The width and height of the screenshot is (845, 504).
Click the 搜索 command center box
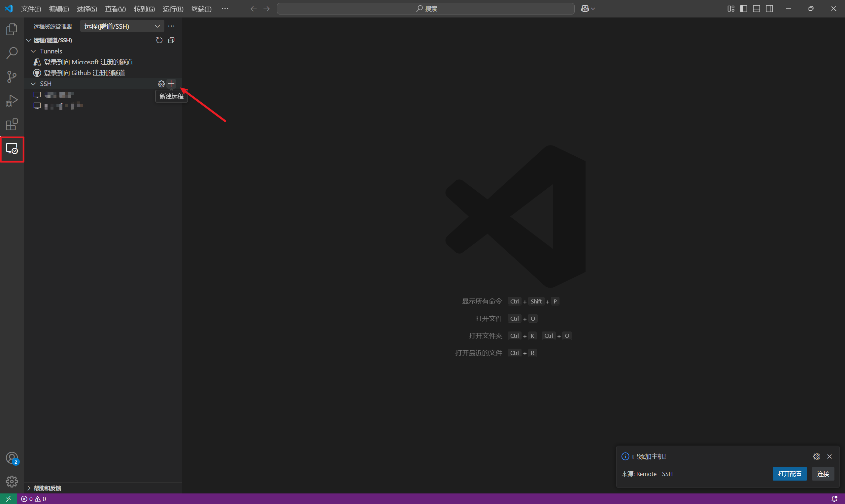point(426,9)
